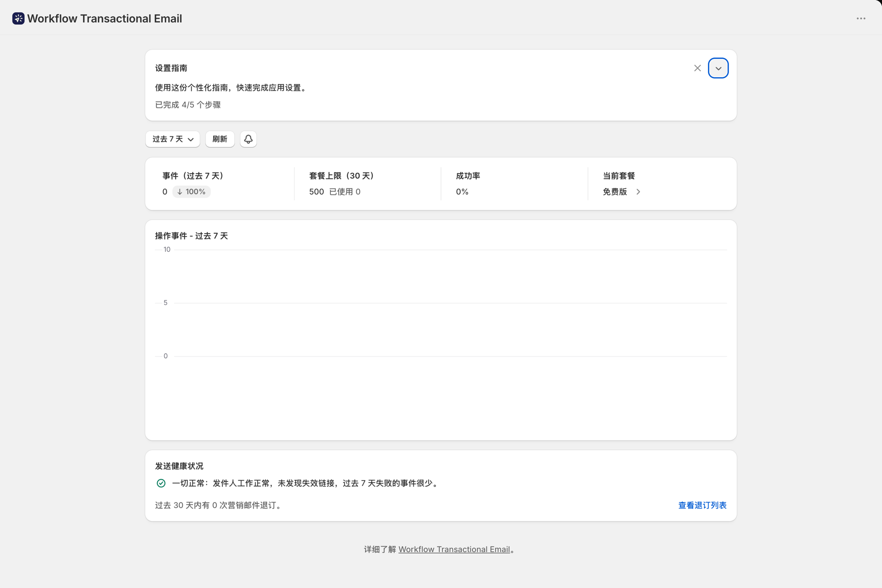Viewport: 882px width, 588px height.
Task: Open notification settings via bell icon
Action: 248,139
